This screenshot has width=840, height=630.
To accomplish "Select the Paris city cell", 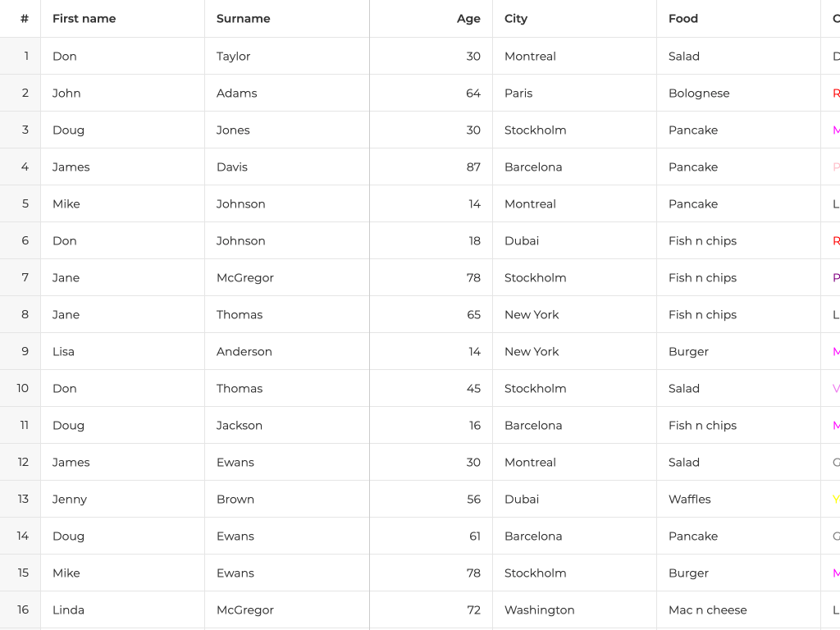I will [518, 93].
